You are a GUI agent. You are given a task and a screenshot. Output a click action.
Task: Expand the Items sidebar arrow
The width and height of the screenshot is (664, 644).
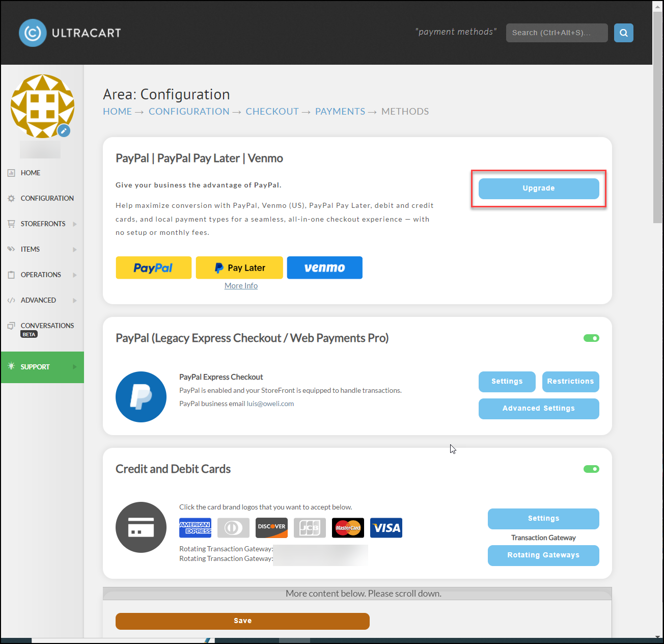(75, 250)
